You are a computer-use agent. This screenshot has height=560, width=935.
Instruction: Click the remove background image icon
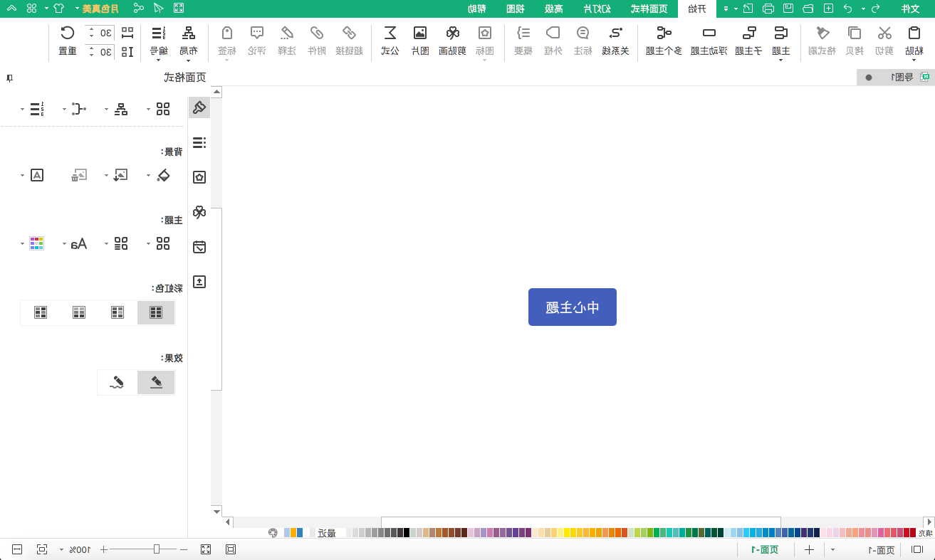(78, 175)
